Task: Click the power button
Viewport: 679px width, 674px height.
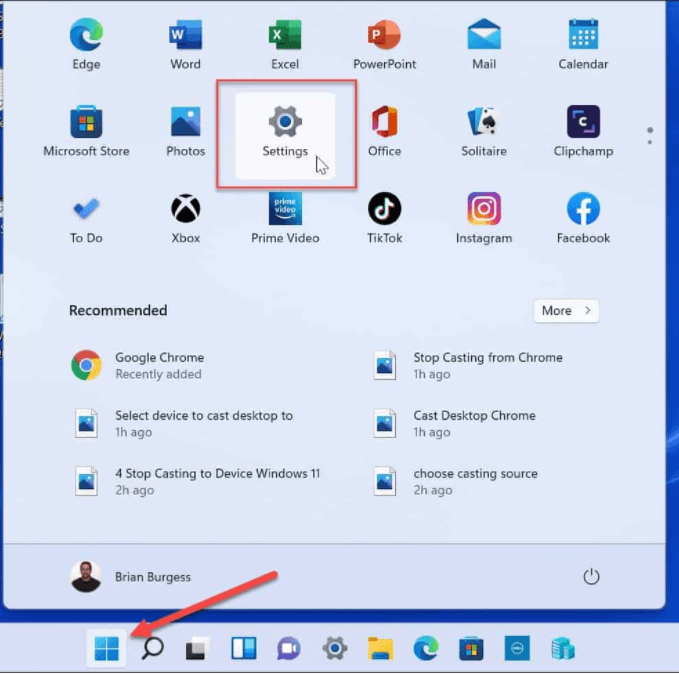Action: point(591,577)
